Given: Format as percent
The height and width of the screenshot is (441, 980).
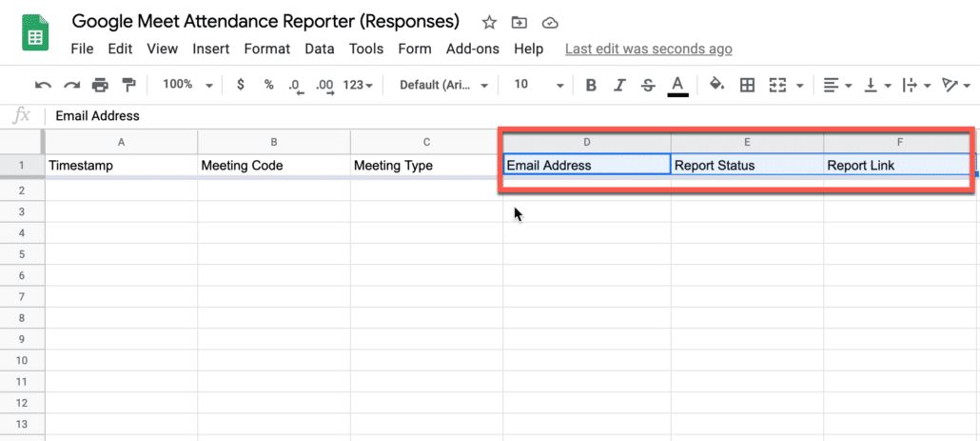Looking at the screenshot, I should click(x=268, y=85).
